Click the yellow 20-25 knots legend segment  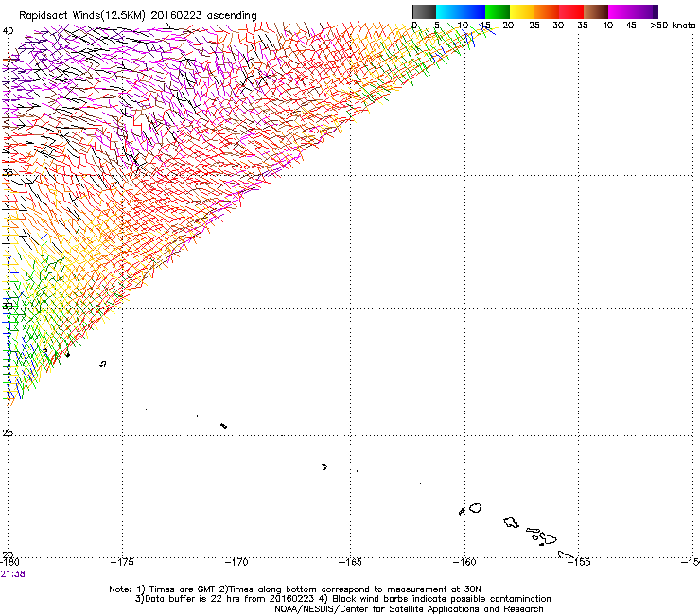pyautogui.click(x=522, y=11)
